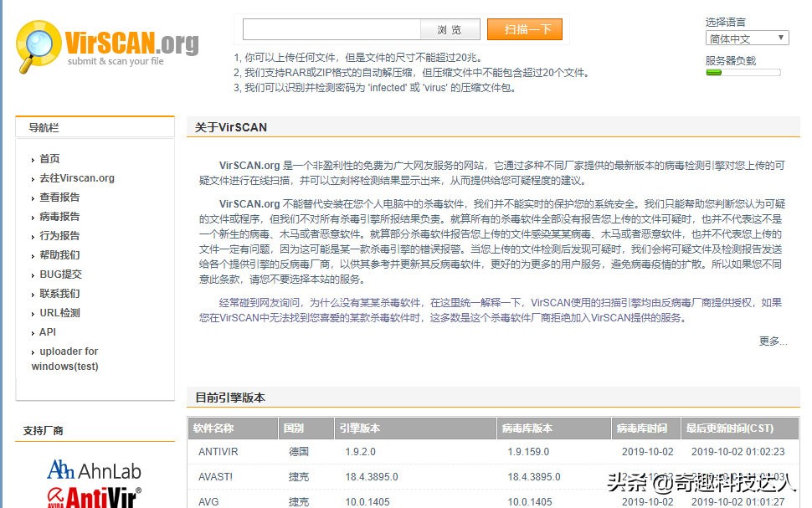
Task: Click the 支持厂商 heading
Action: [x=43, y=431]
